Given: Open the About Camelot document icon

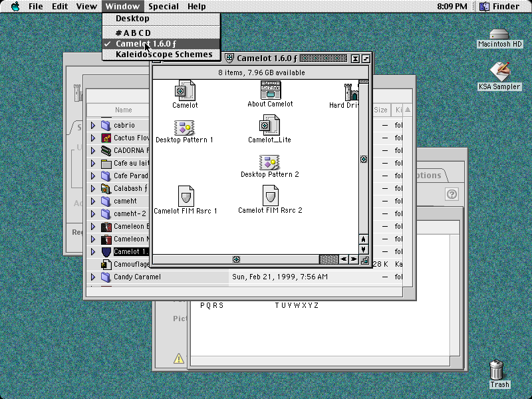Looking at the screenshot, I should (x=271, y=90).
